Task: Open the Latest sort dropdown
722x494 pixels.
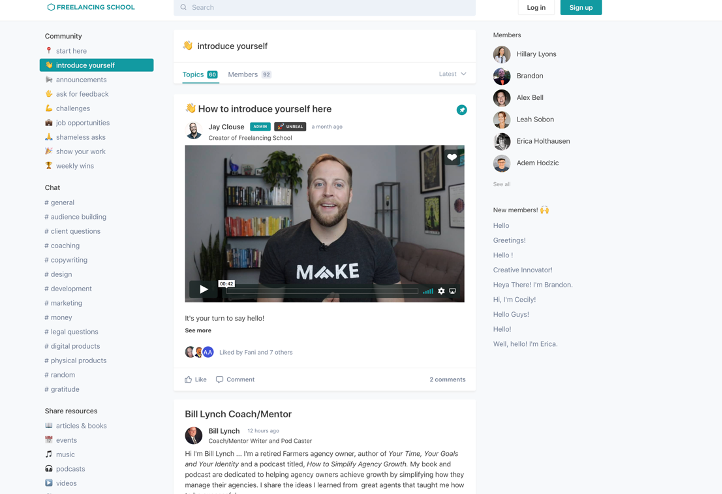Action: 453,74
